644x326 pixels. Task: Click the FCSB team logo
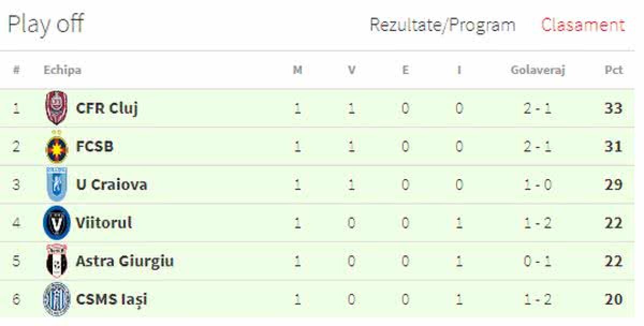(56, 147)
